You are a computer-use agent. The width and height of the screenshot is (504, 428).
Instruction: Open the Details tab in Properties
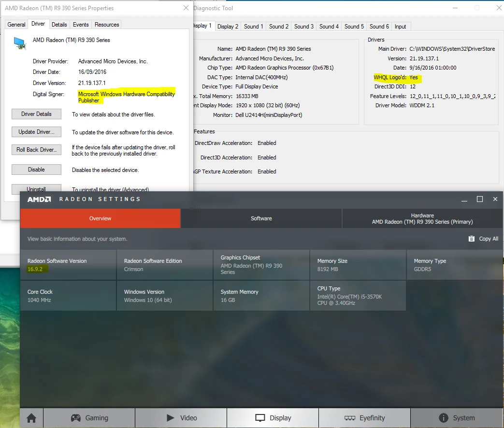pos(59,25)
